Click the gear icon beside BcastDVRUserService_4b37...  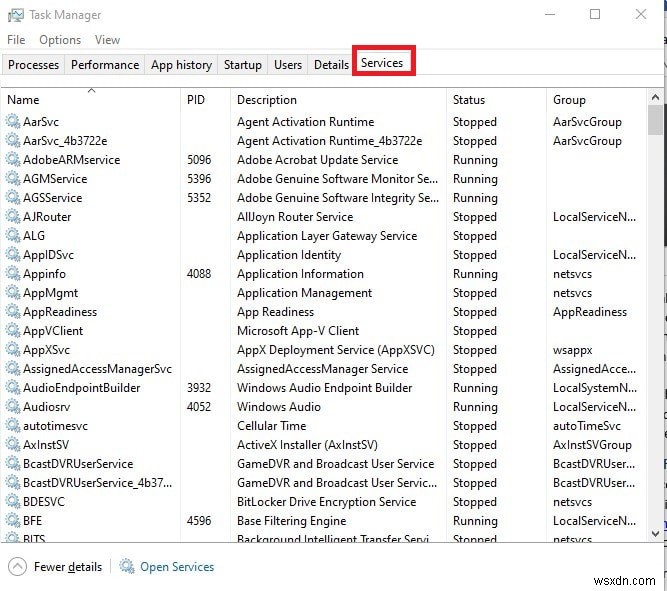[13, 483]
